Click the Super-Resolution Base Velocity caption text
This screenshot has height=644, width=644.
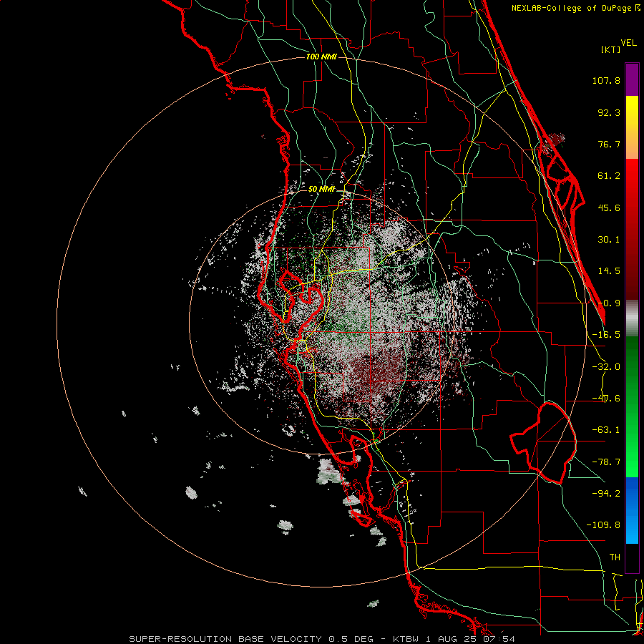click(x=322, y=639)
